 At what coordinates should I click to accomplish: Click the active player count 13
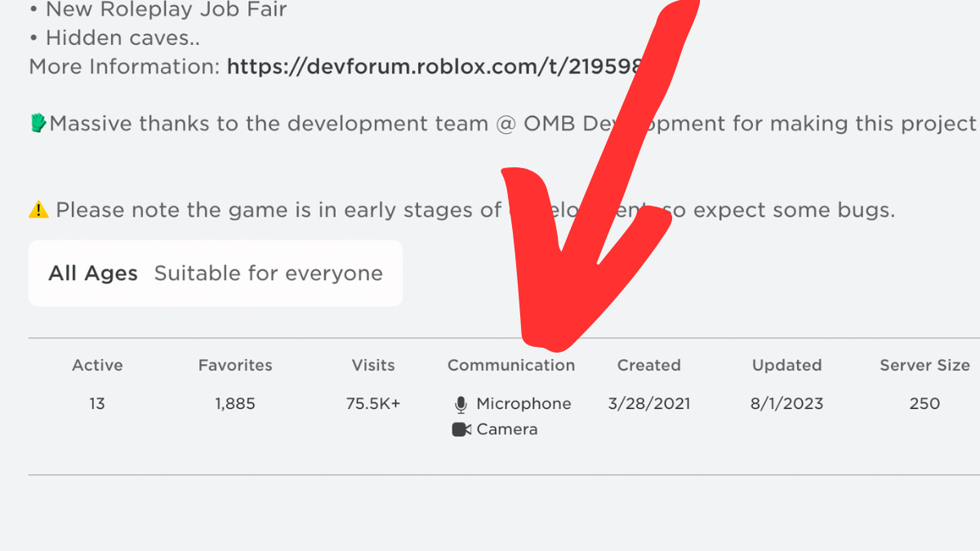coord(97,404)
